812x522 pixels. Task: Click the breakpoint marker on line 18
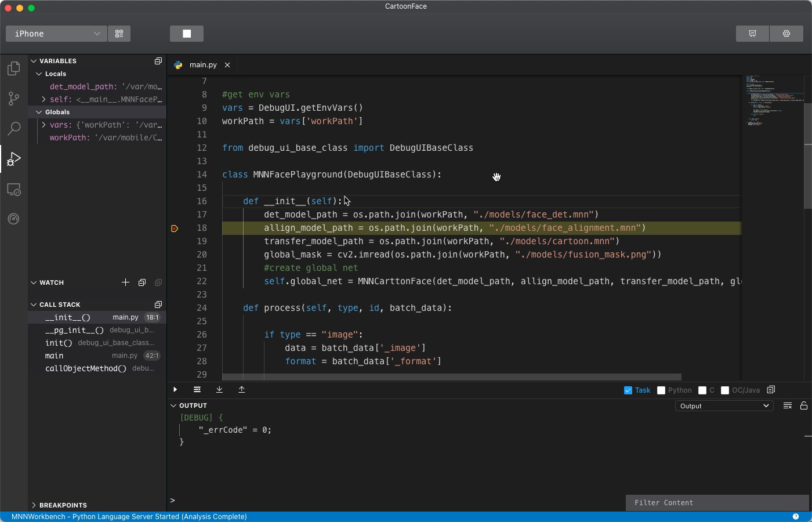[175, 229]
